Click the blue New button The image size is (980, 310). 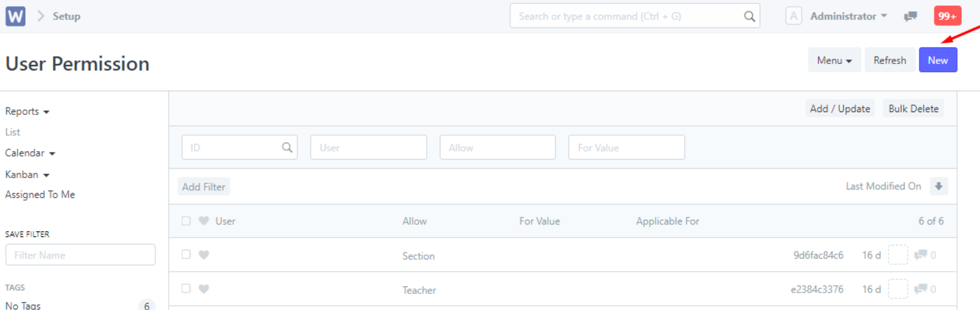tap(938, 60)
